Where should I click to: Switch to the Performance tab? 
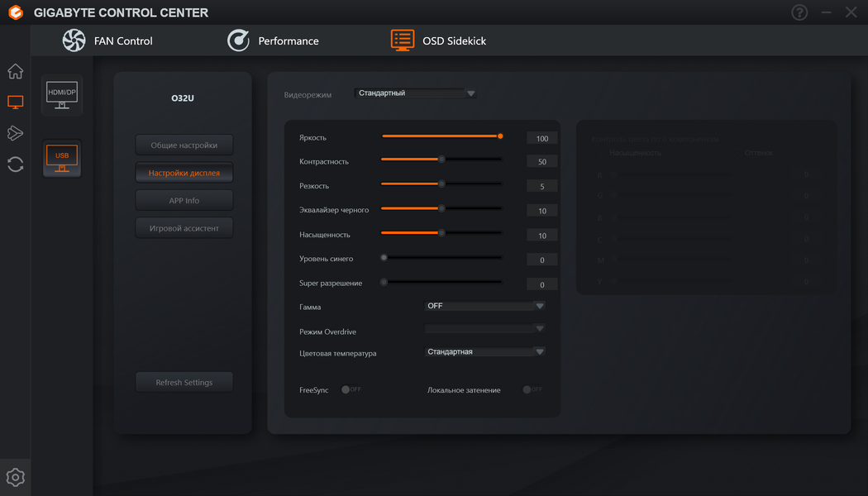tap(273, 41)
